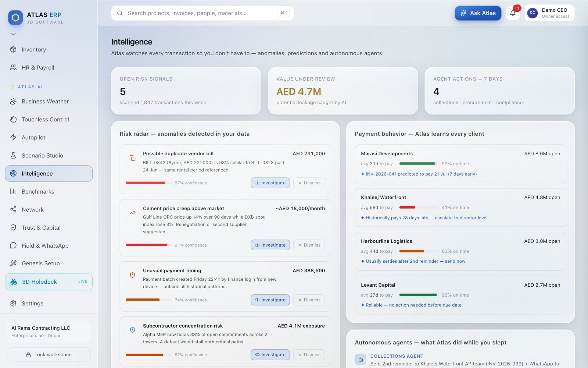This screenshot has width=588, height=368.
Task: Select Touchless Control in the sidebar
Action: (x=49, y=120)
